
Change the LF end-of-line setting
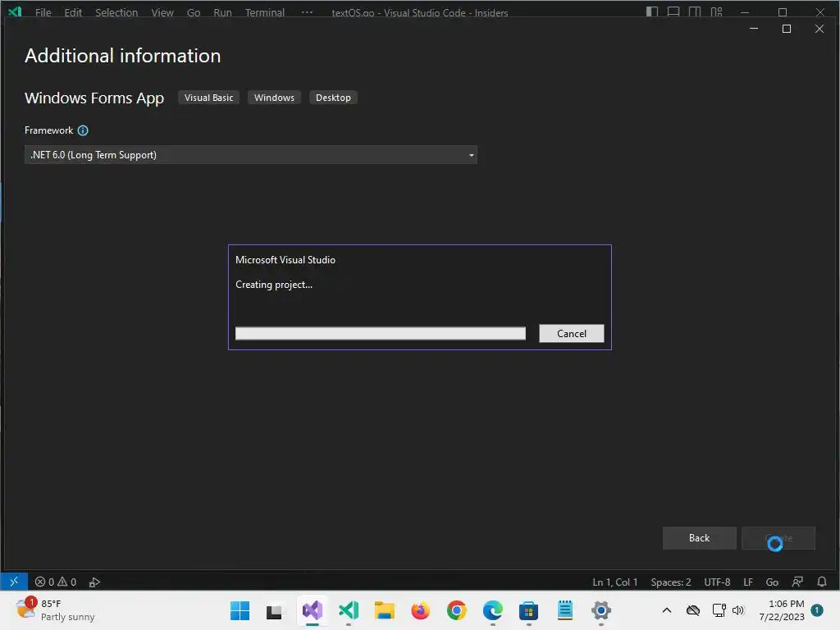[x=748, y=582]
